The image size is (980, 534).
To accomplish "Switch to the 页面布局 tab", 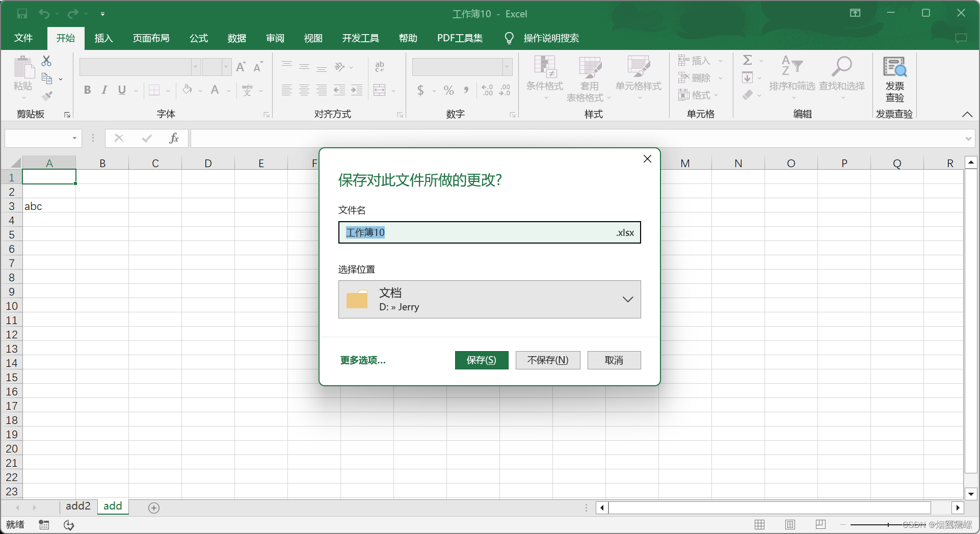I will tap(151, 38).
